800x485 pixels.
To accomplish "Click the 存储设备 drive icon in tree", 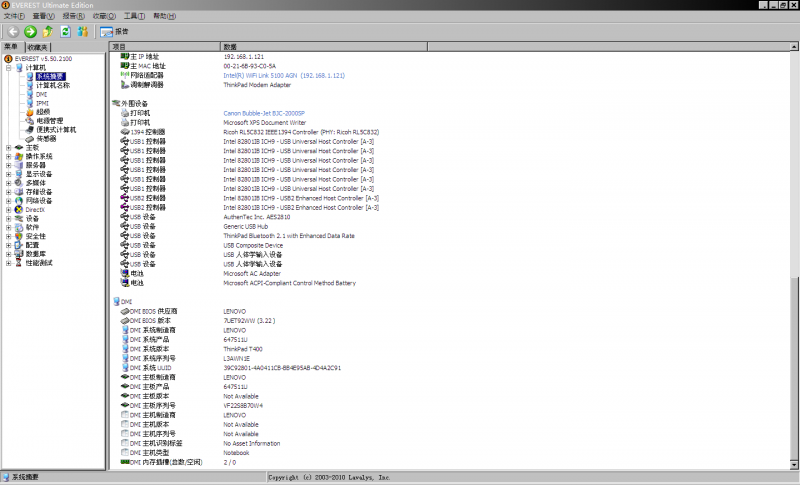I will [19, 192].
